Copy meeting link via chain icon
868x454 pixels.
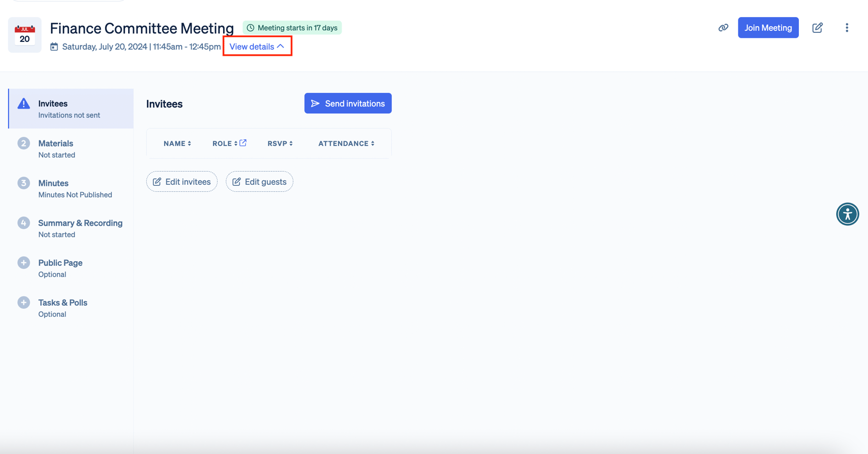coord(723,28)
